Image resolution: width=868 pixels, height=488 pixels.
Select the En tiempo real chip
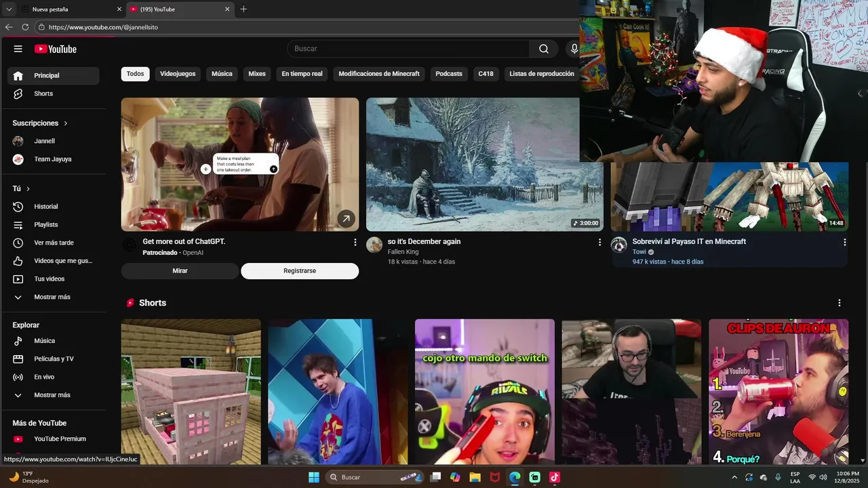click(x=302, y=74)
